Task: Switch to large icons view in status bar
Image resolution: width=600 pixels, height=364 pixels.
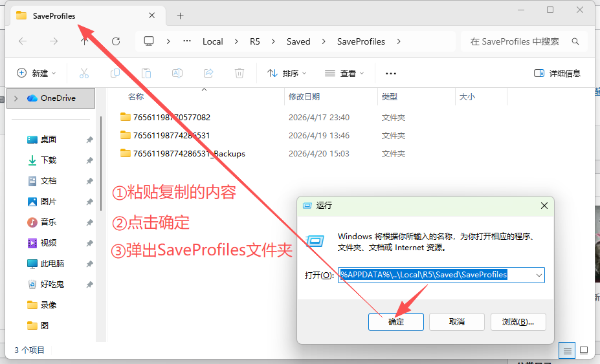Action: [x=583, y=350]
